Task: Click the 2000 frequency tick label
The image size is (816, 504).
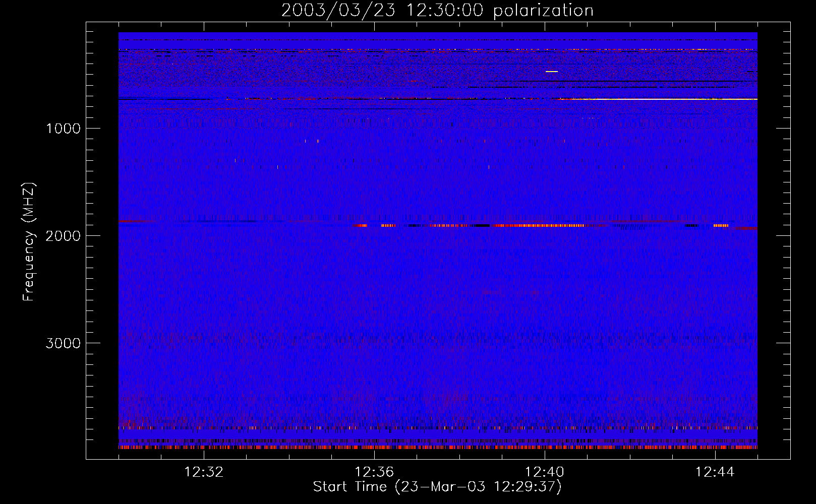Action: 63,236
